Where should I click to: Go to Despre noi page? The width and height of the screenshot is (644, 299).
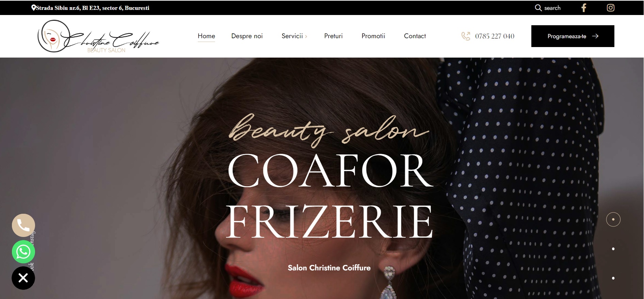point(247,36)
